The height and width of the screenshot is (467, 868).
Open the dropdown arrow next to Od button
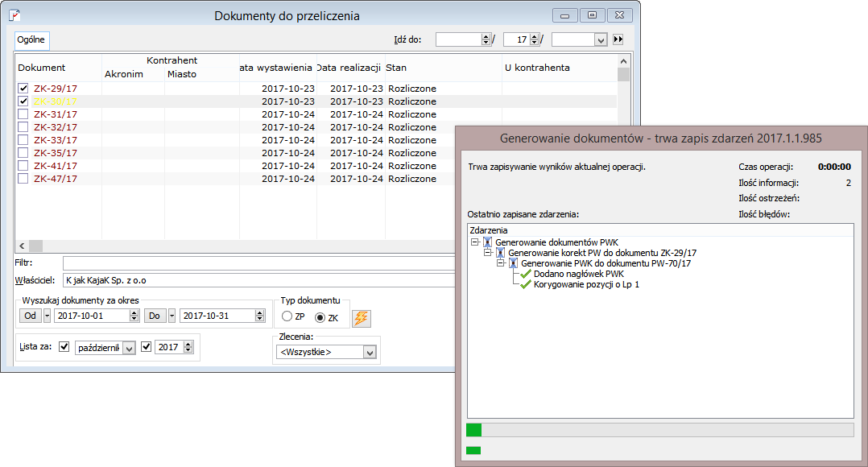click(47, 316)
